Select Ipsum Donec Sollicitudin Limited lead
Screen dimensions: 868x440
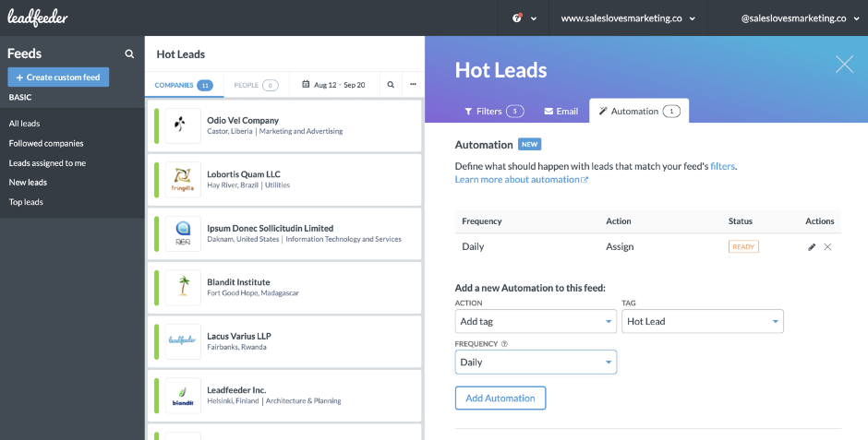[x=284, y=233]
